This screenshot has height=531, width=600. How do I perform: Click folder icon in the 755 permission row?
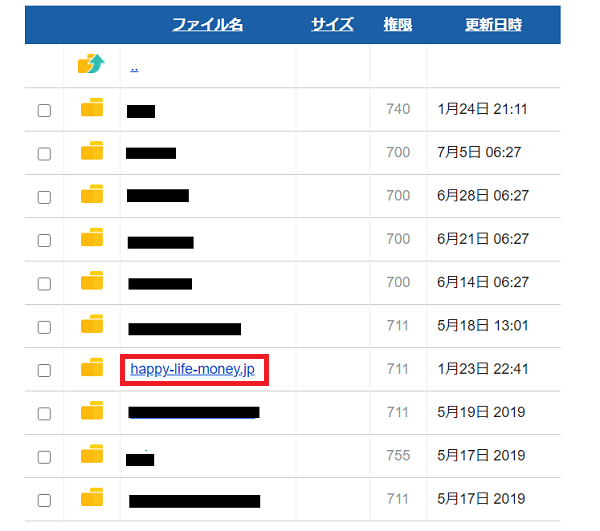point(92,454)
